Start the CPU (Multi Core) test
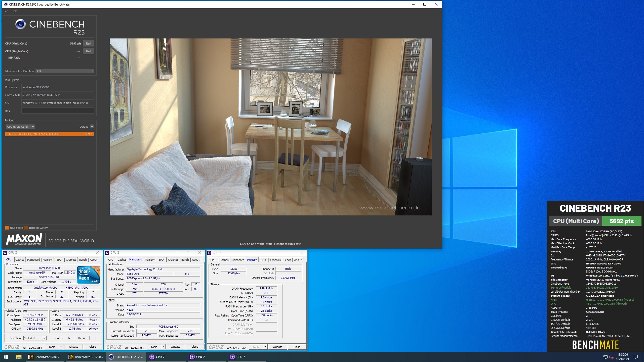Screen dimensions: 644x362 point(88,43)
